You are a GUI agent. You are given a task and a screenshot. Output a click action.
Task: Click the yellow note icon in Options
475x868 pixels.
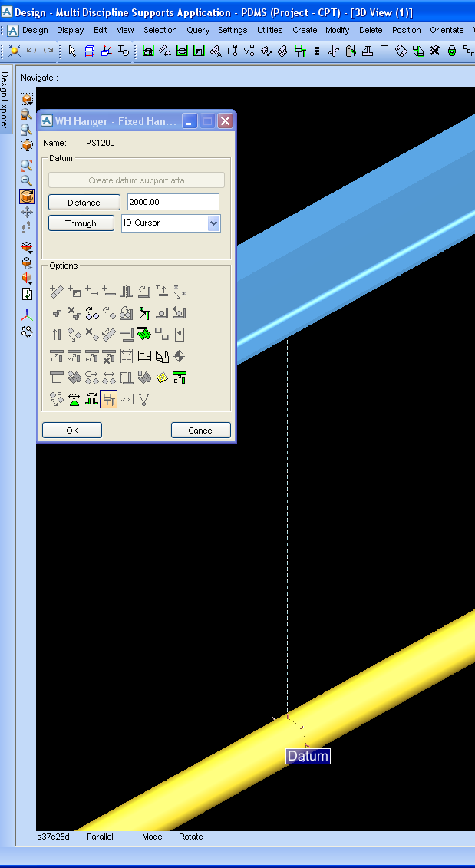(x=162, y=378)
